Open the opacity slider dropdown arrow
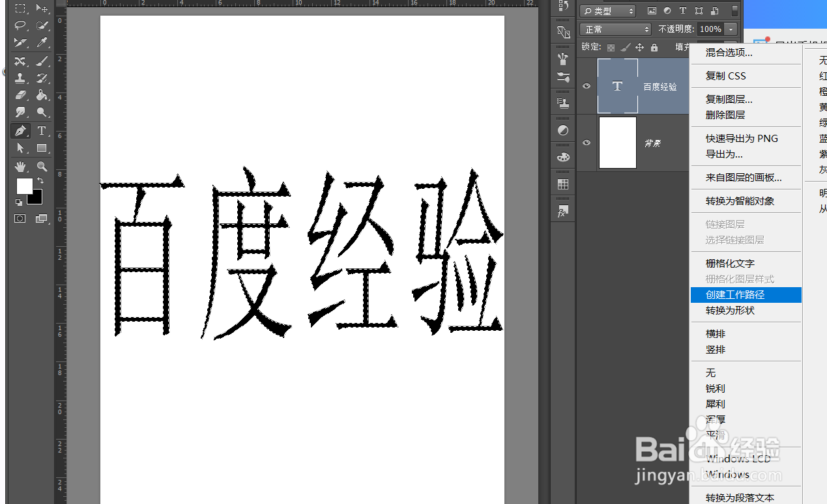The width and height of the screenshot is (827, 504). tap(731, 29)
